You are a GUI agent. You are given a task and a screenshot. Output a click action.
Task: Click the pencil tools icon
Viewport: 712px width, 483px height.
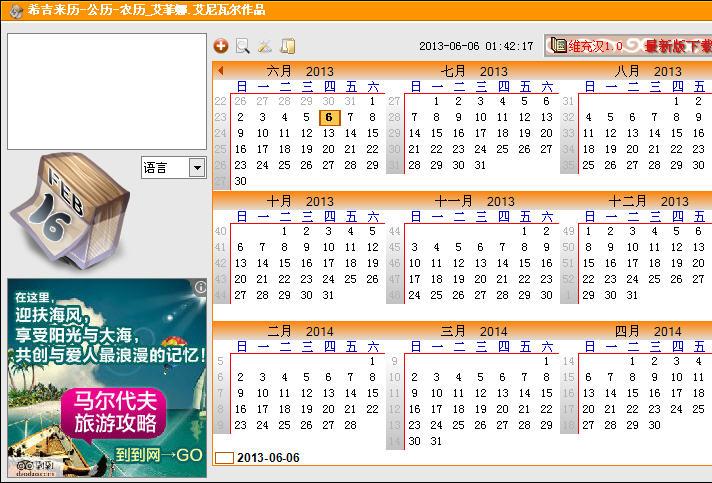(x=265, y=46)
